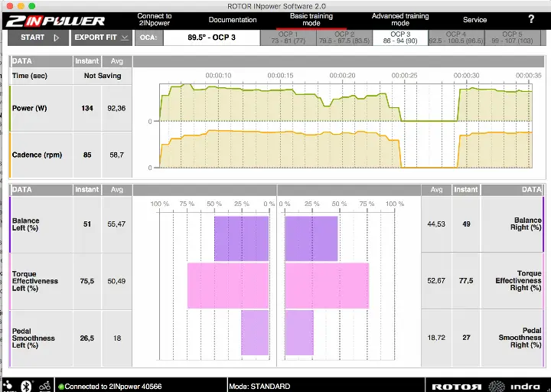Viewport: 551px width, 392px height.
Task: Select OCP 4 position 92.5 - 100.5
Action: [456, 38]
